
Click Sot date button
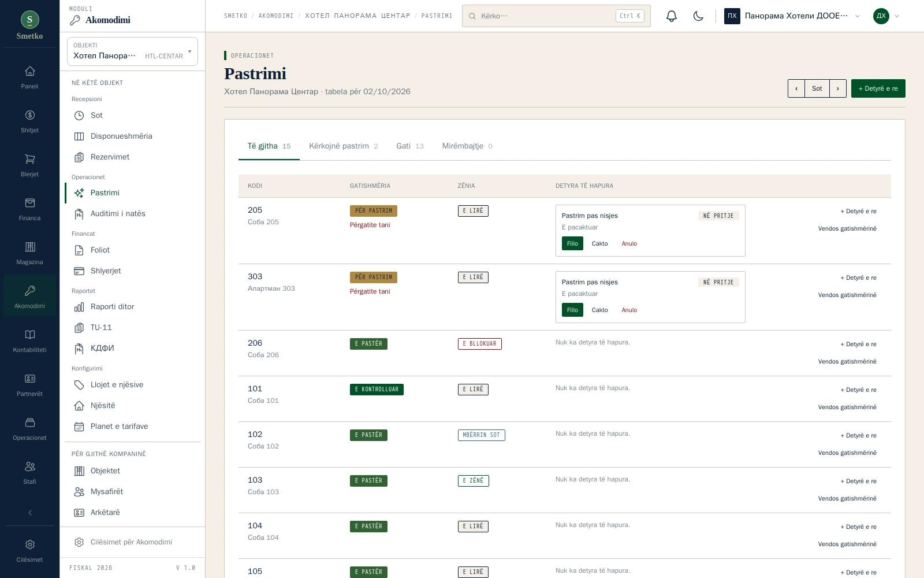point(817,88)
